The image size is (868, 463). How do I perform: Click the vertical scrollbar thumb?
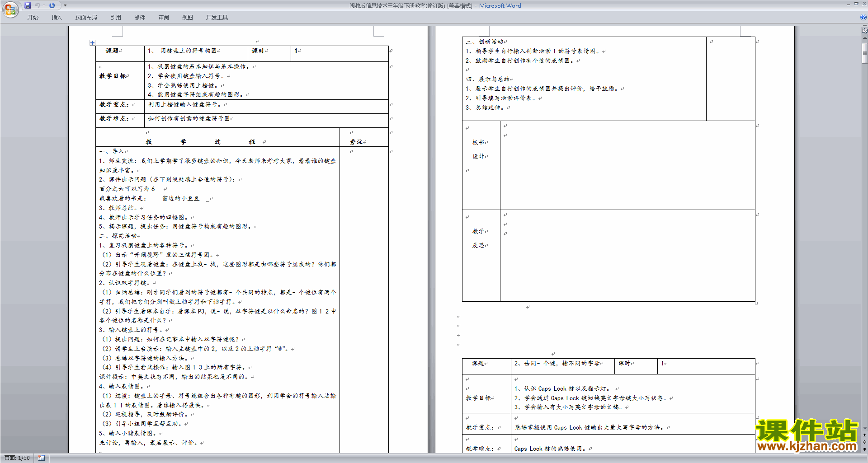point(864,54)
